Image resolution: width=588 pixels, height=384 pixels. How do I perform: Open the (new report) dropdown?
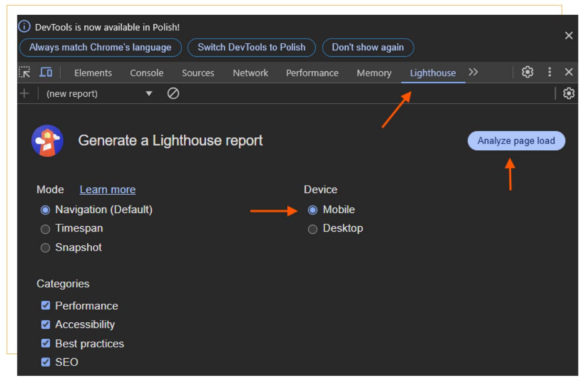pos(100,93)
